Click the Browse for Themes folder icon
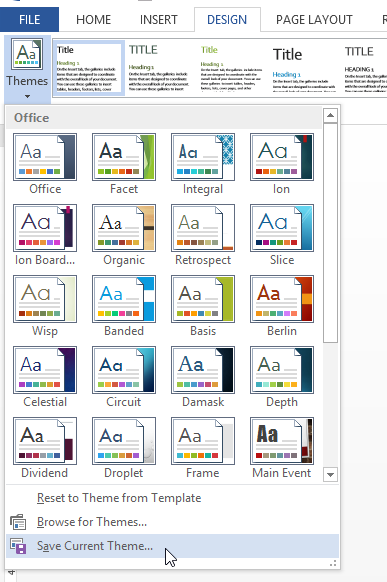 pos(18,522)
